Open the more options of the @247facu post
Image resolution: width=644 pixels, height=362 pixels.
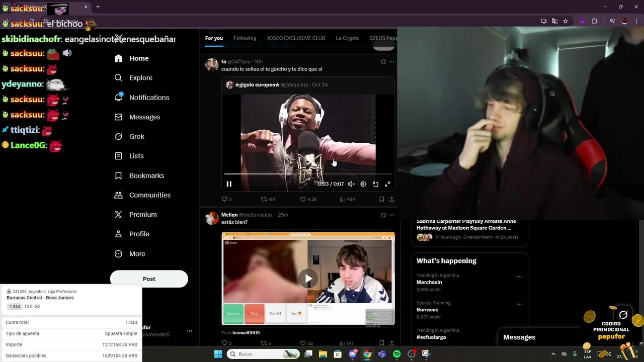click(392, 62)
